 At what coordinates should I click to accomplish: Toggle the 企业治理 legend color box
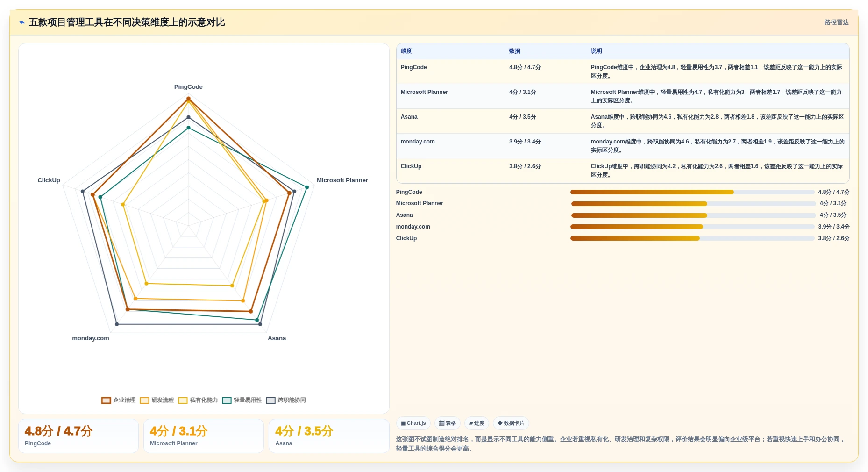[x=106, y=400]
